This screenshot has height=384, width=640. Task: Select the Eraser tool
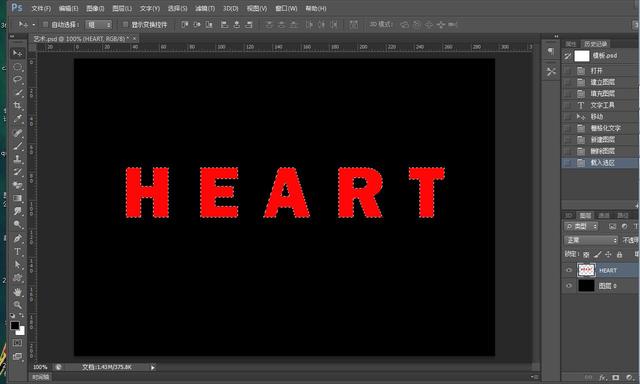(x=17, y=185)
